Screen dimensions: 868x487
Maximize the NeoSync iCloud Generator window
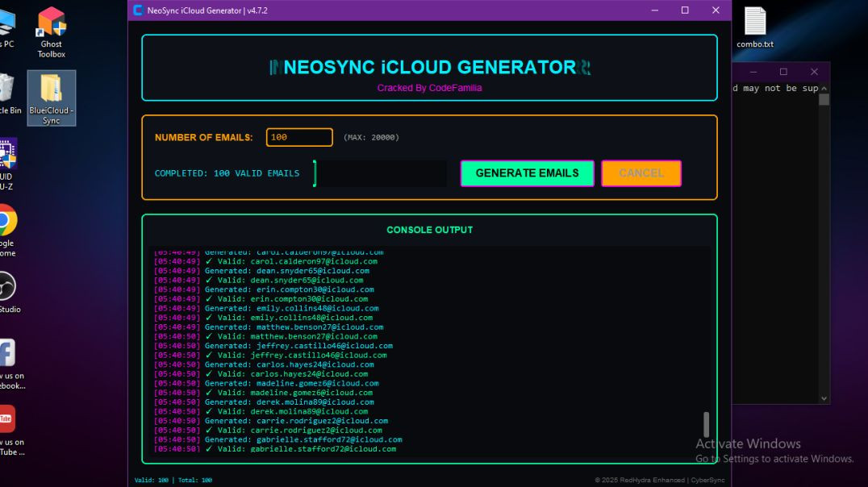point(685,10)
